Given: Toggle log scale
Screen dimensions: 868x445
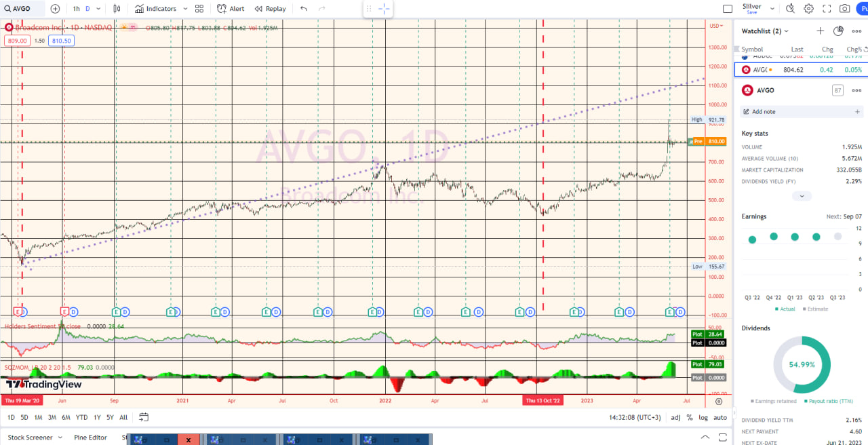Looking at the screenshot, I should pyautogui.click(x=703, y=417).
